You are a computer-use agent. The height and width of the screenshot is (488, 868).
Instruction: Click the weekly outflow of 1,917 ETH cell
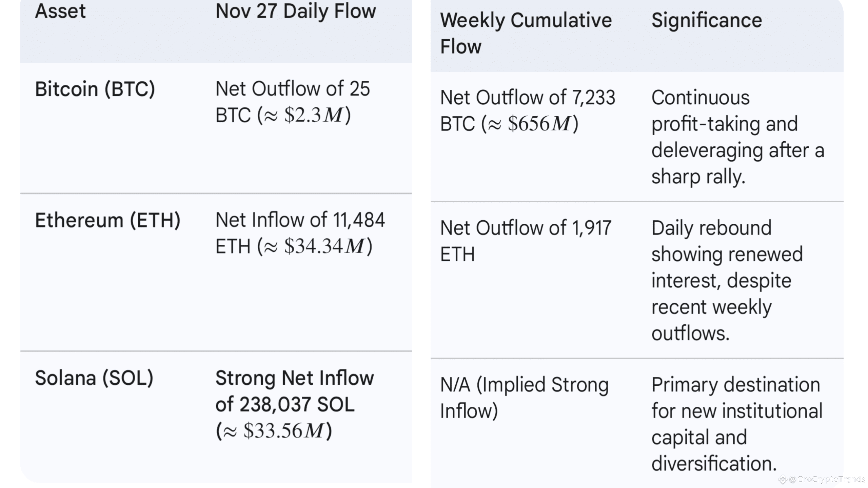(x=526, y=241)
